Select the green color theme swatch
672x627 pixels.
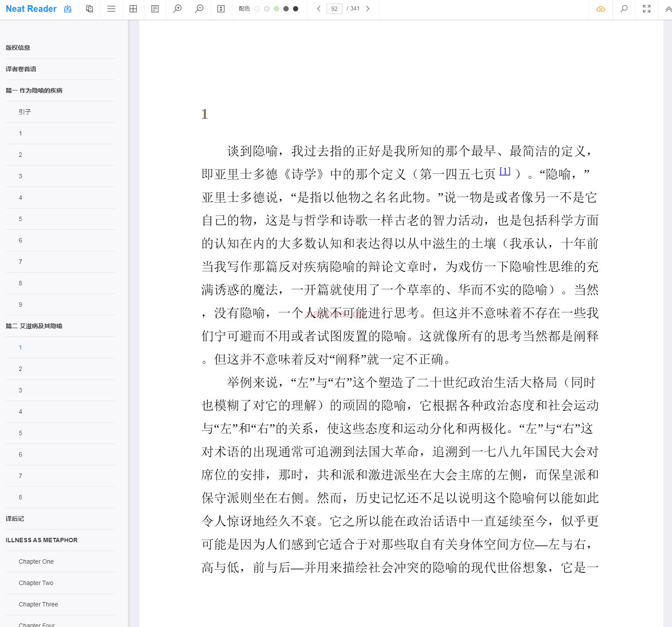[276, 9]
